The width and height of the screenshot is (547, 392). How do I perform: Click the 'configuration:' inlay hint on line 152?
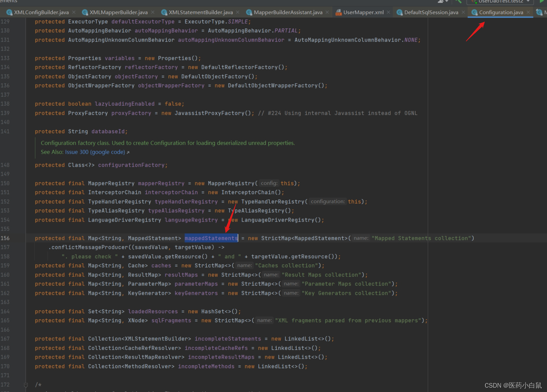click(x=328, y=202)
